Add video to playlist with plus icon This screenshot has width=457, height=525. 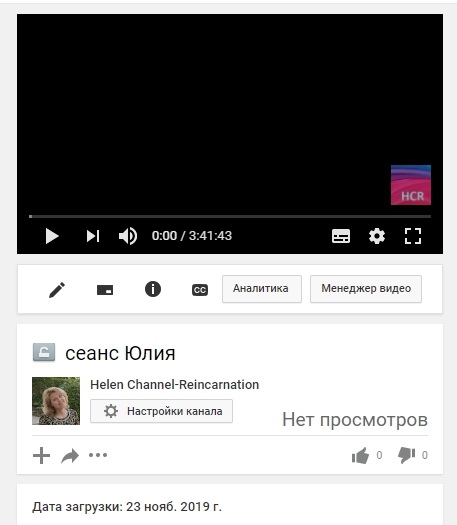[42, 455]
